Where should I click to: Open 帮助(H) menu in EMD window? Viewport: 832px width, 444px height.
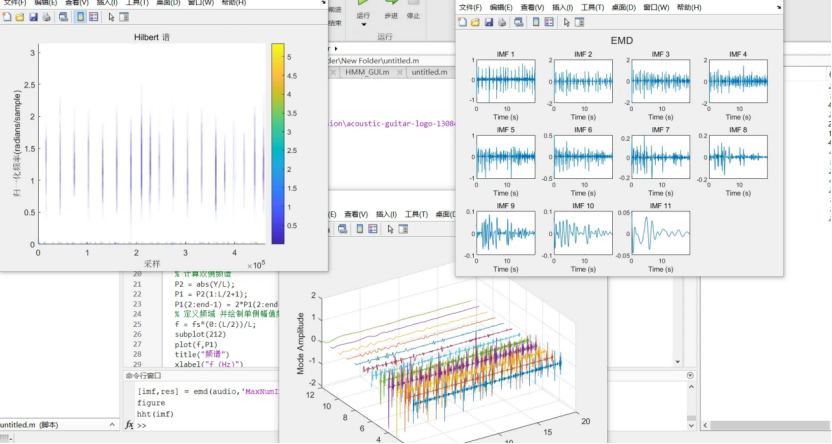point(689,7)
